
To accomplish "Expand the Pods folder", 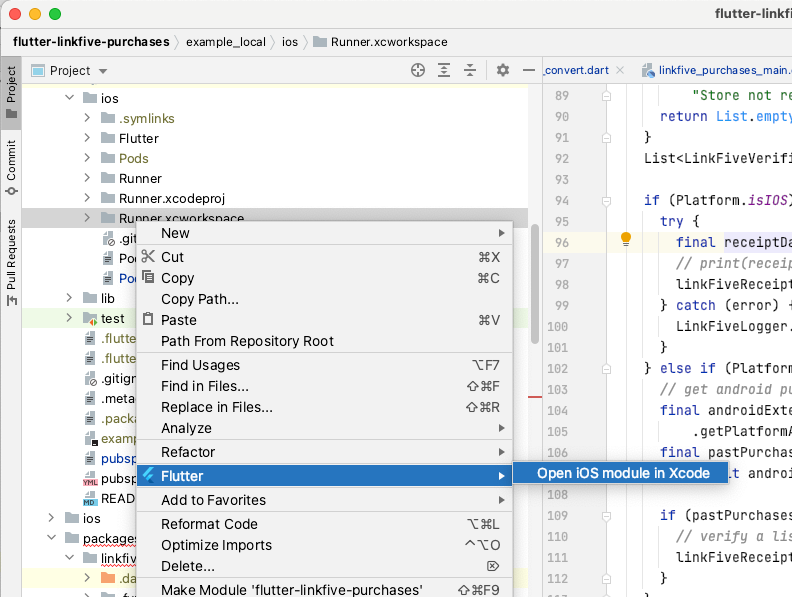I will coord(87,158).
